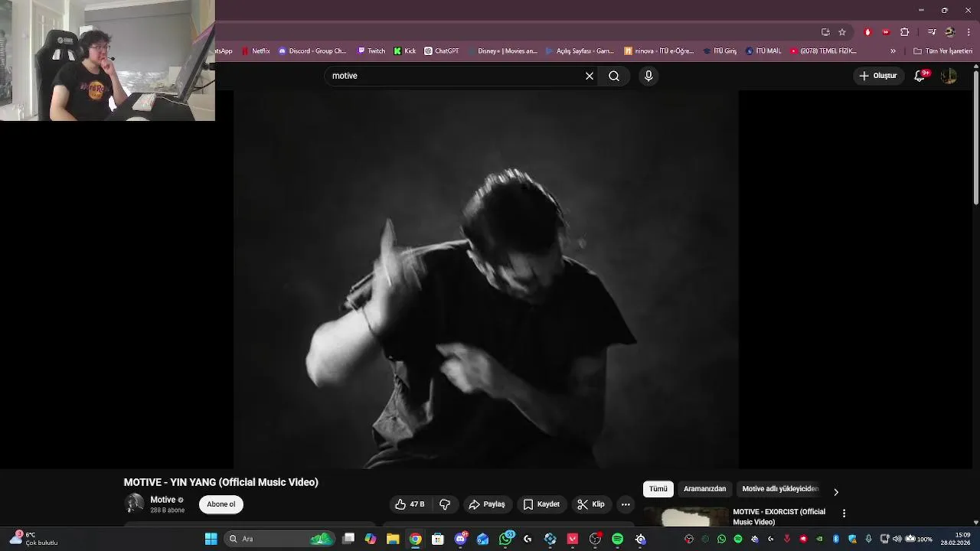
Task: Open Discord from the taskbar
Action: (461, 539)
